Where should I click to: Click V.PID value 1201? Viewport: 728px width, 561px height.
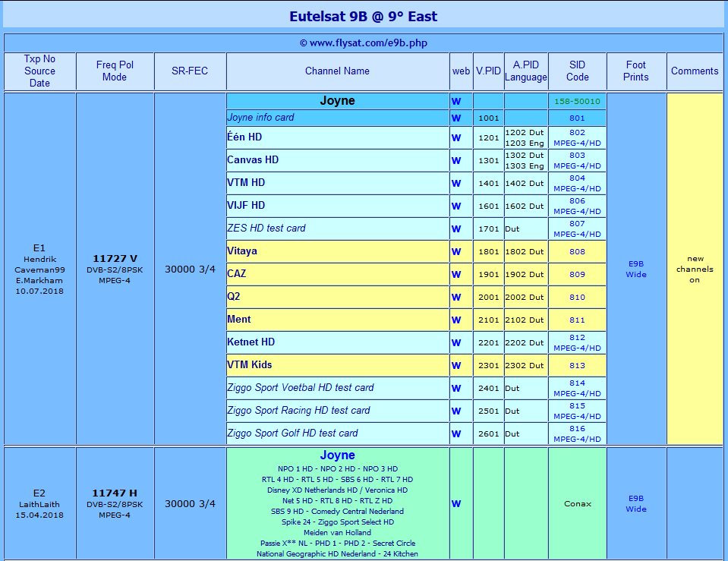488,137
